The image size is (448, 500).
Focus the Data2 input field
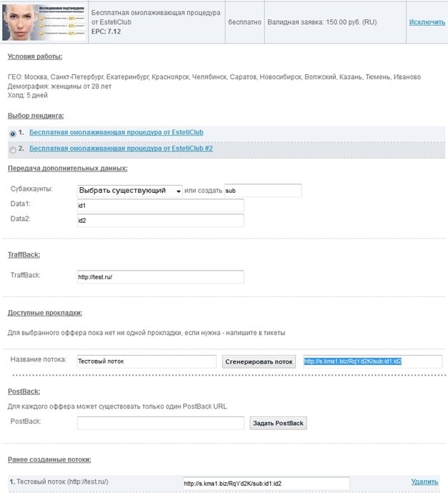(160, 220)
